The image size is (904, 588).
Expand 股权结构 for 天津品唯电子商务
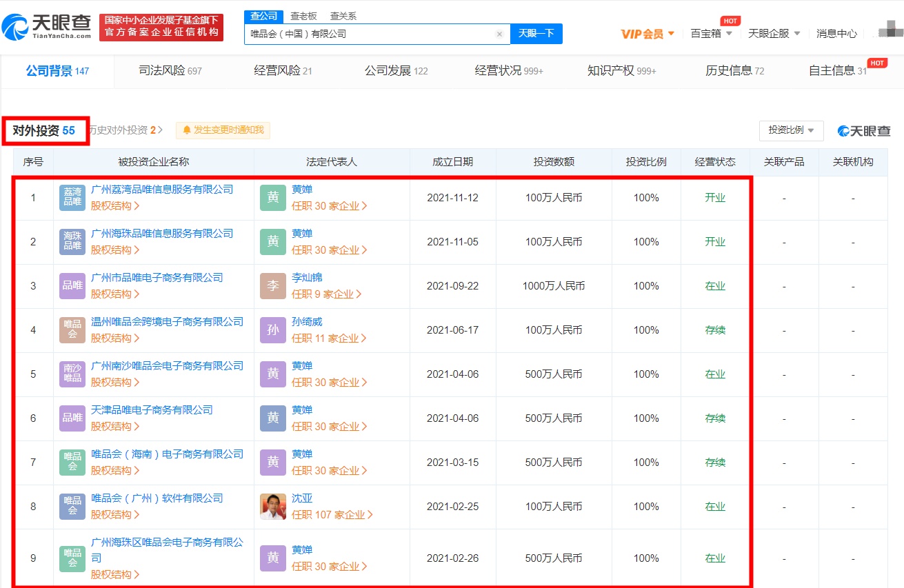115,426
